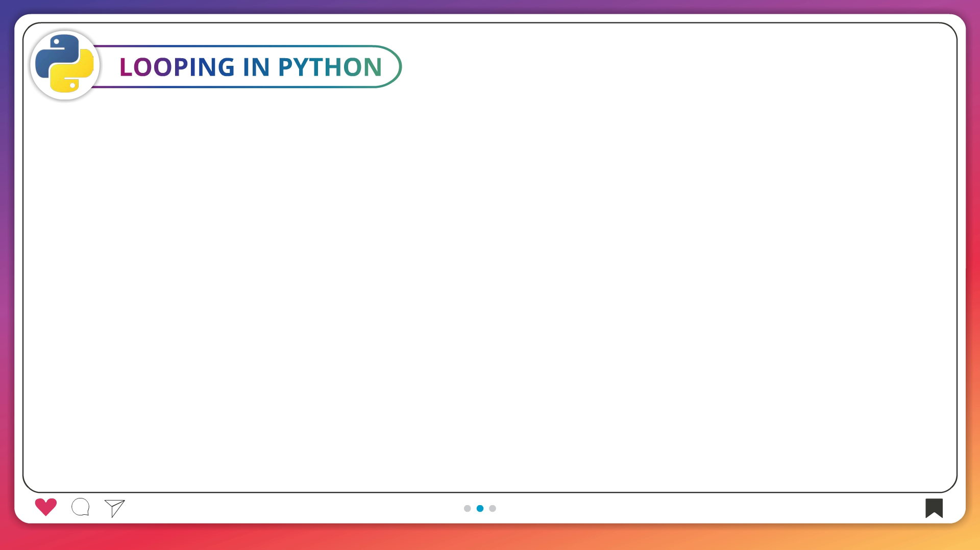This screenshot has height=550, width=980.
Task: Go to the first carousel slide dot
Action: (x=467, y=508)
